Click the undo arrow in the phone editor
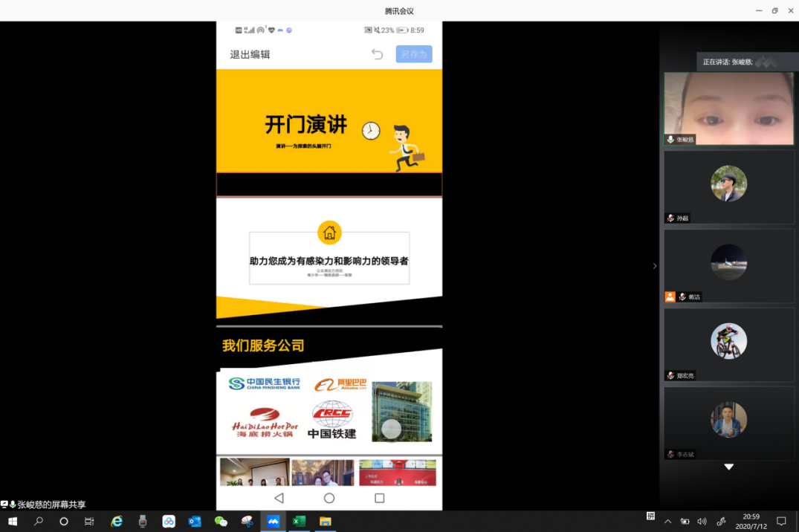 377,54
